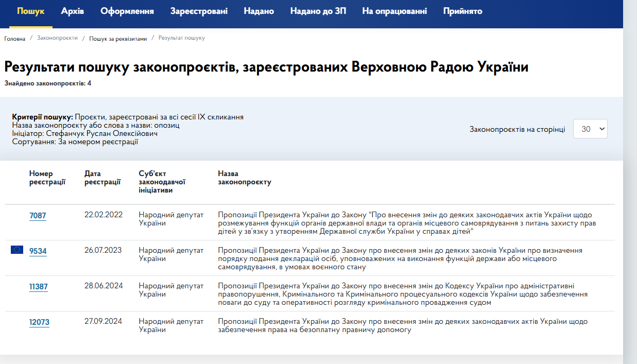The height and width of the screenshot is (364, 637).
Task: Open the На опрацюванні tab
Action: 394,11
